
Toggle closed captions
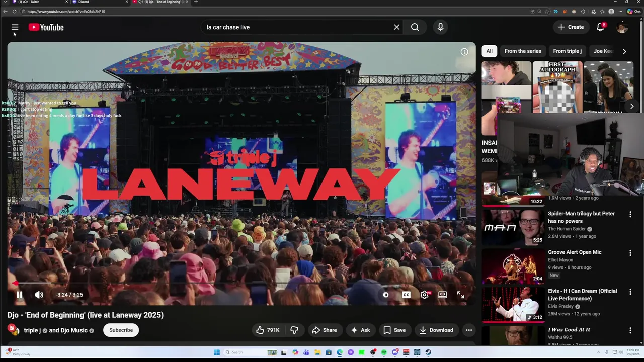pyautogui.click(x=406, y=295)
